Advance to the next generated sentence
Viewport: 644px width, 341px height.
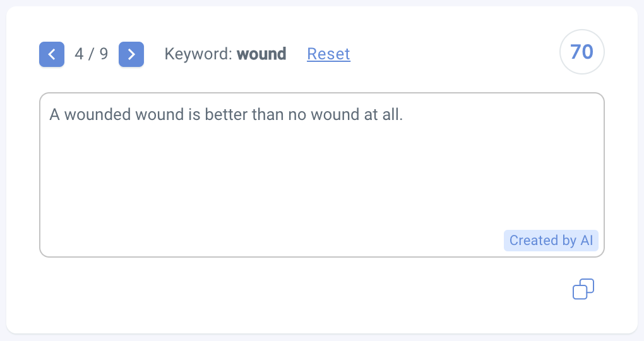[x=131, y=54]
